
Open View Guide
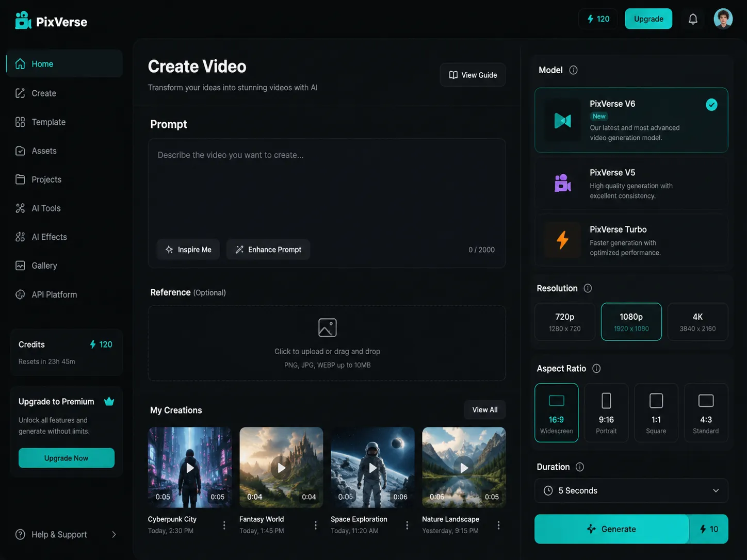tap(473, 75)
